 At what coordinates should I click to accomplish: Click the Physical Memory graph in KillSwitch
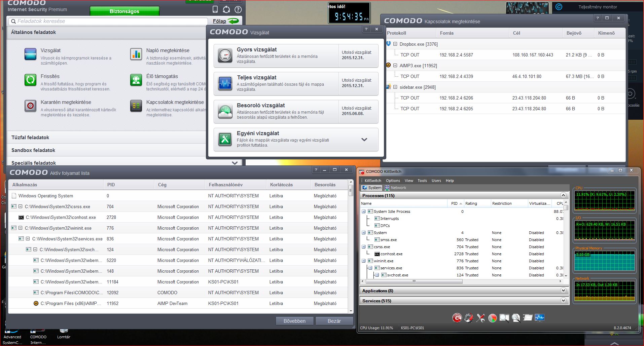tap(604, 261)
